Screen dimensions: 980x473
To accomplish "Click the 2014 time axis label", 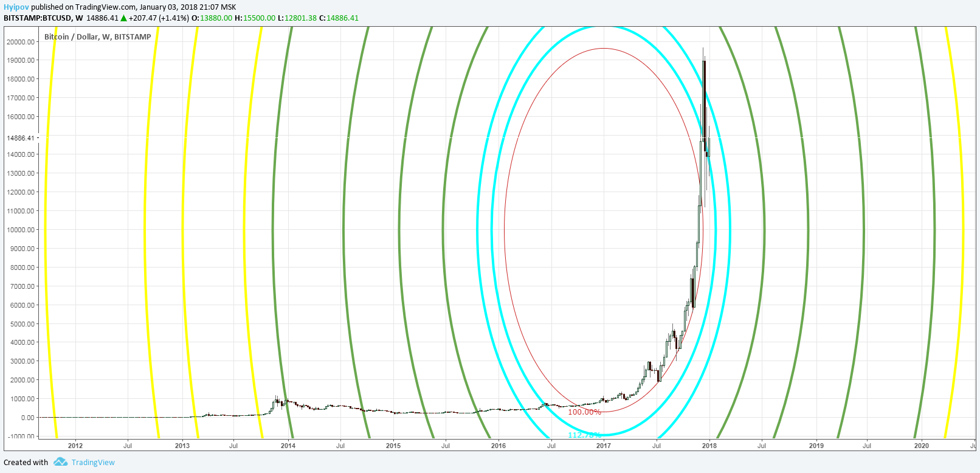I will coord(288,446).
